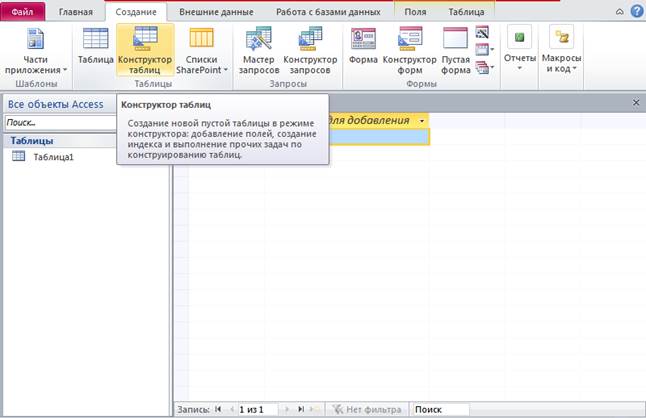This screenshot has height=418, width=646.
Task: Open the Таблица contextual tab
Action: pos(466,12)
